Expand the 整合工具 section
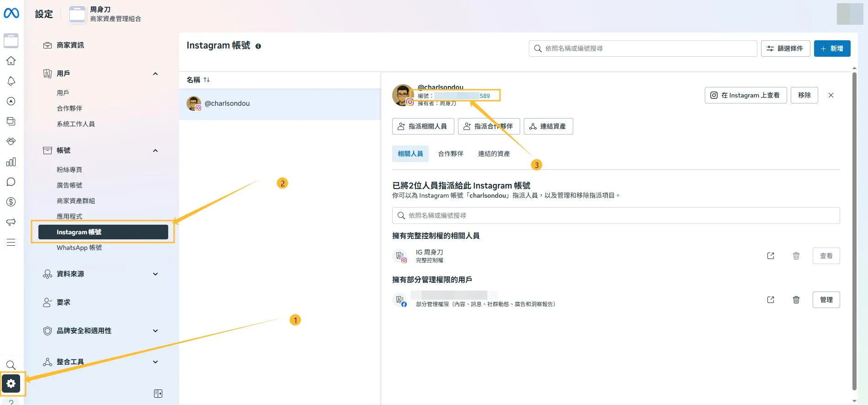 (155, 362)
